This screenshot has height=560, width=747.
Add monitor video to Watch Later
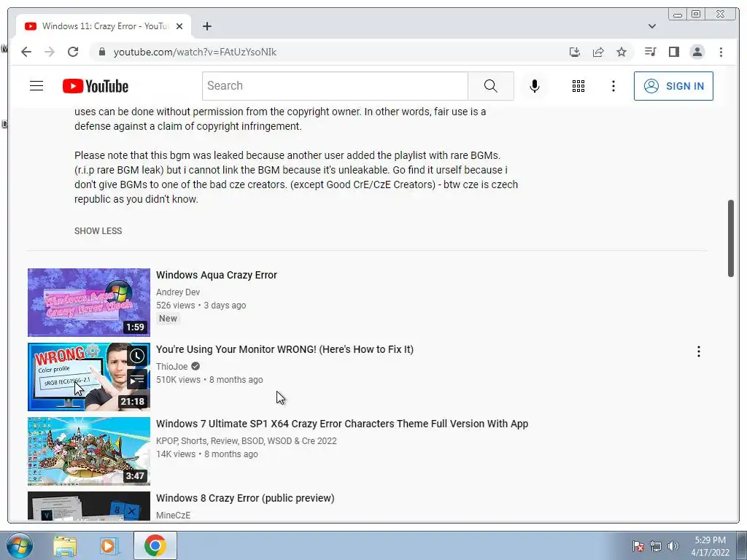coord(137,356)
